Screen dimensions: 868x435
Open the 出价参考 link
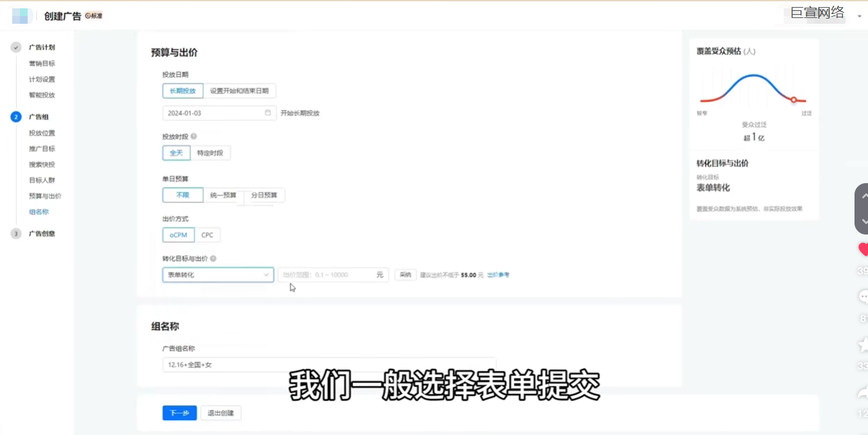[498, 275]
